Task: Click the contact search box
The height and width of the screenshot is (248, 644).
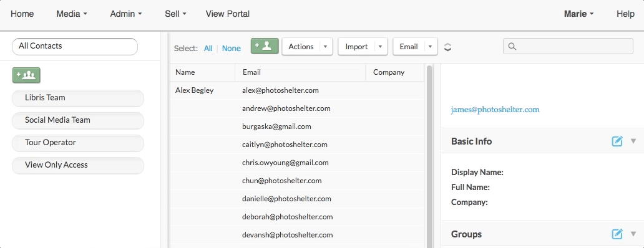Action: coord(568,46)
